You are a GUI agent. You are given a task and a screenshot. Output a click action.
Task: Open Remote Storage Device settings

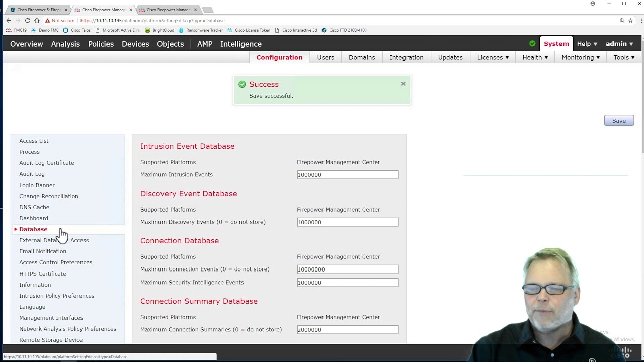click(51, 340)
